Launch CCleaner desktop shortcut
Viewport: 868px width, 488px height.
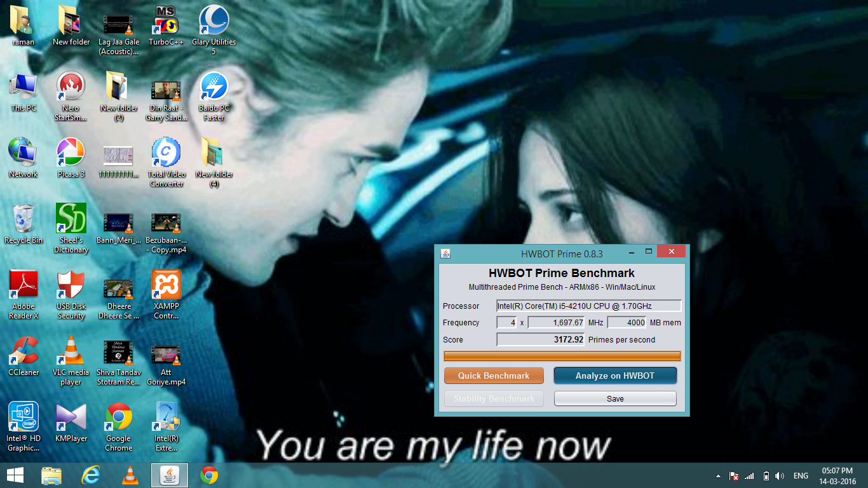(x=24, y=350)
